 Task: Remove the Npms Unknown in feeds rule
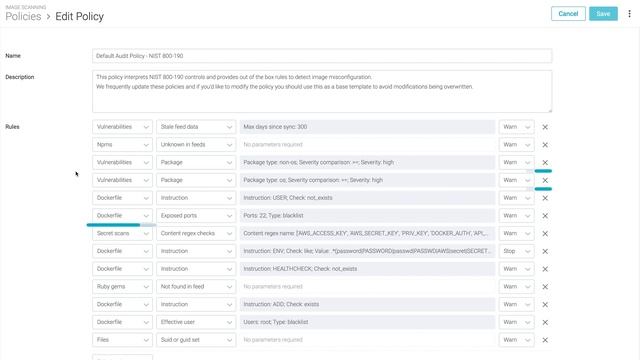click(x=545, y=145)
